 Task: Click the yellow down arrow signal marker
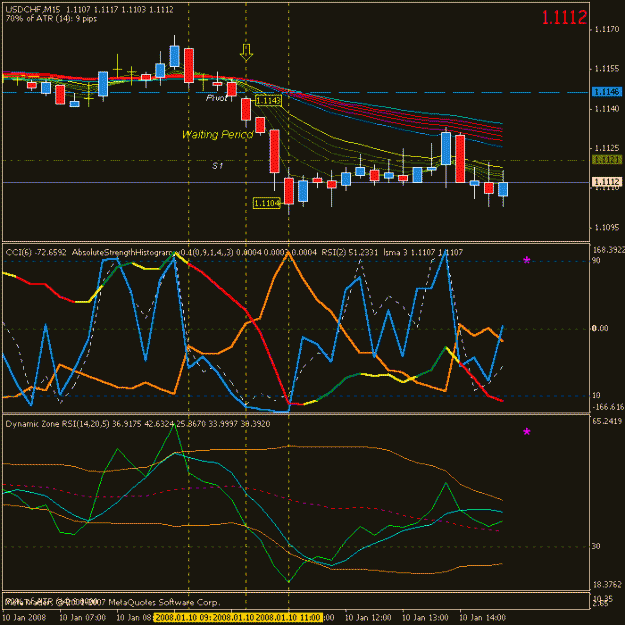[246, 52]
